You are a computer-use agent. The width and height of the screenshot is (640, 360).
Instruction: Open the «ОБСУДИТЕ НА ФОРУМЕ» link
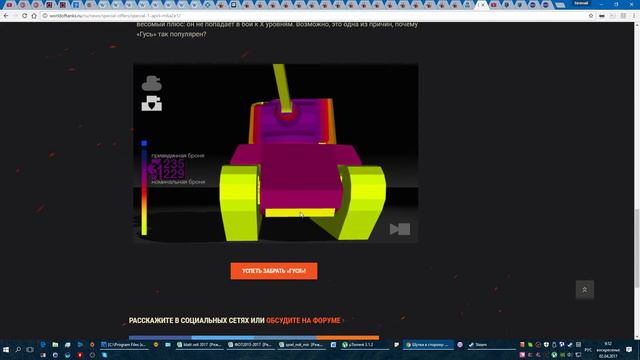click(303, 320)
